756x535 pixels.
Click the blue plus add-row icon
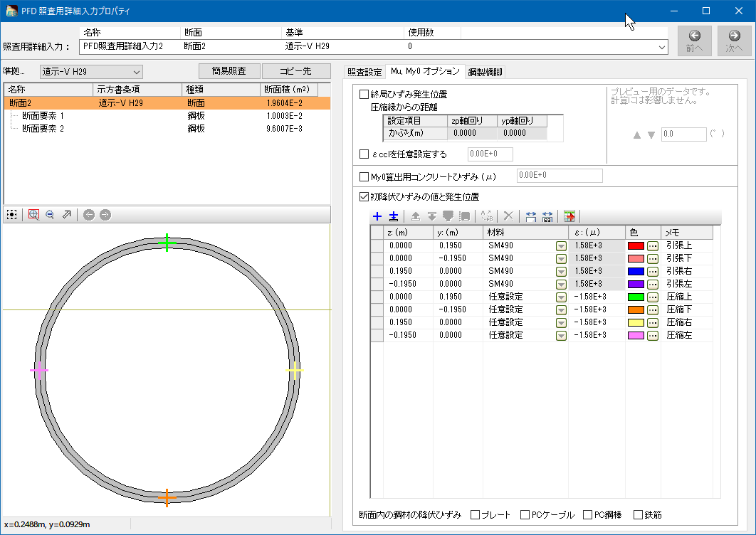[377, 216]
